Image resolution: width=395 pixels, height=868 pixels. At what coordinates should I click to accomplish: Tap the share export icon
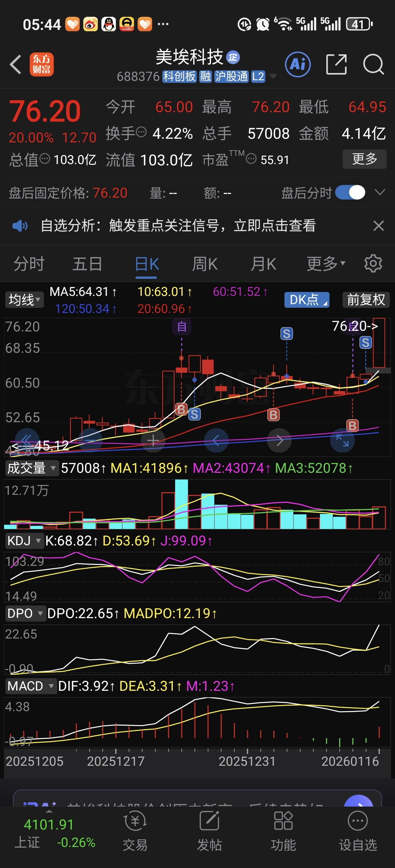(336, 64)
